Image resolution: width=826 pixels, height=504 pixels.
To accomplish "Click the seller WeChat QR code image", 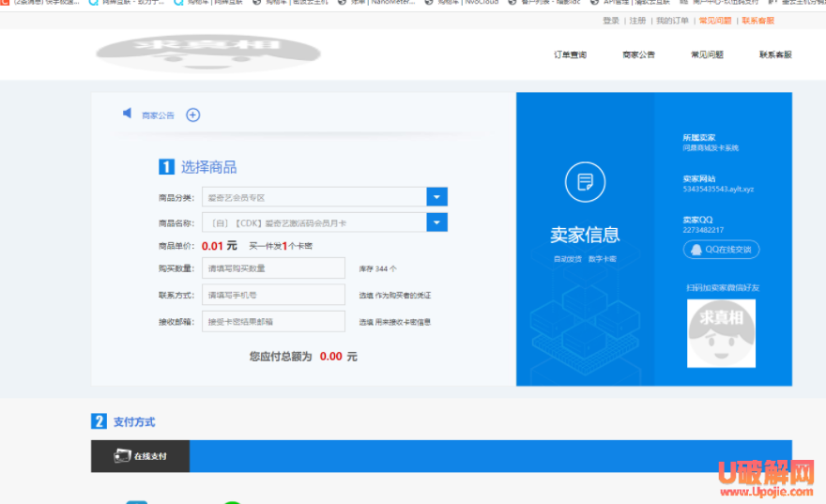I will [x=721, y=333].
